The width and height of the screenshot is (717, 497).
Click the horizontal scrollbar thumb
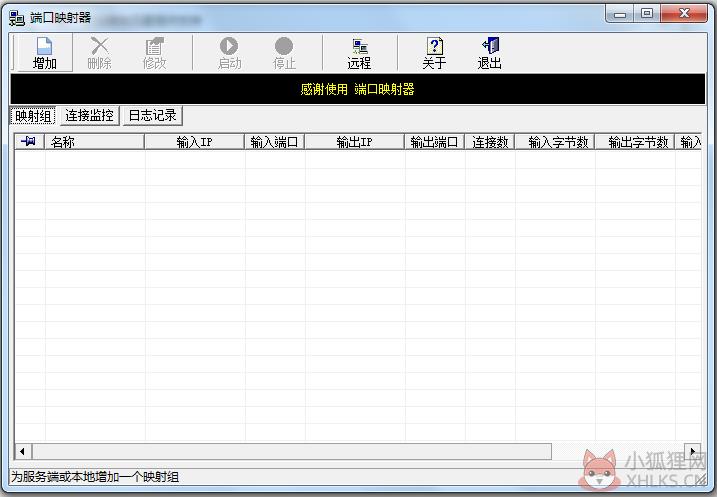292,452
